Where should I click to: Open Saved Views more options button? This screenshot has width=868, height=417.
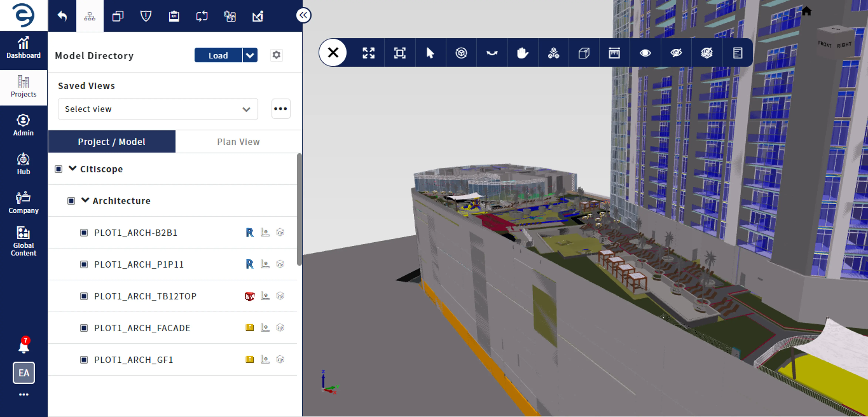pos(281,109)
